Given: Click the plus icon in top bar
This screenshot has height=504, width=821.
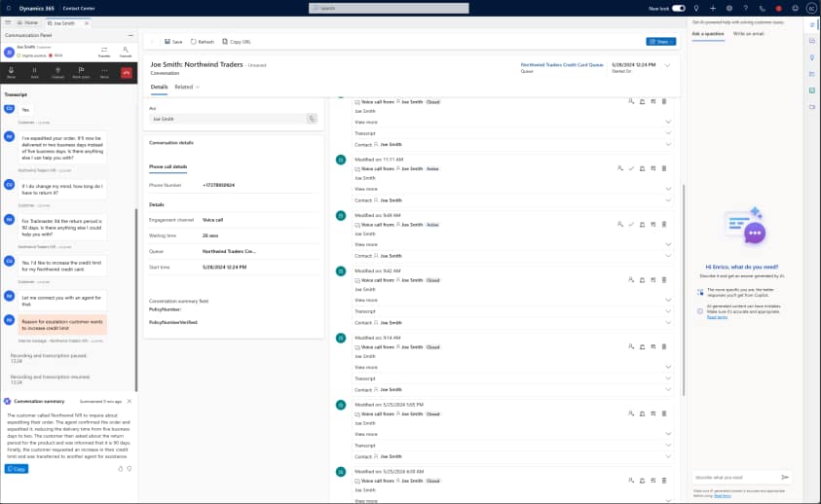Looking at the screenshot, I should 713,8.
